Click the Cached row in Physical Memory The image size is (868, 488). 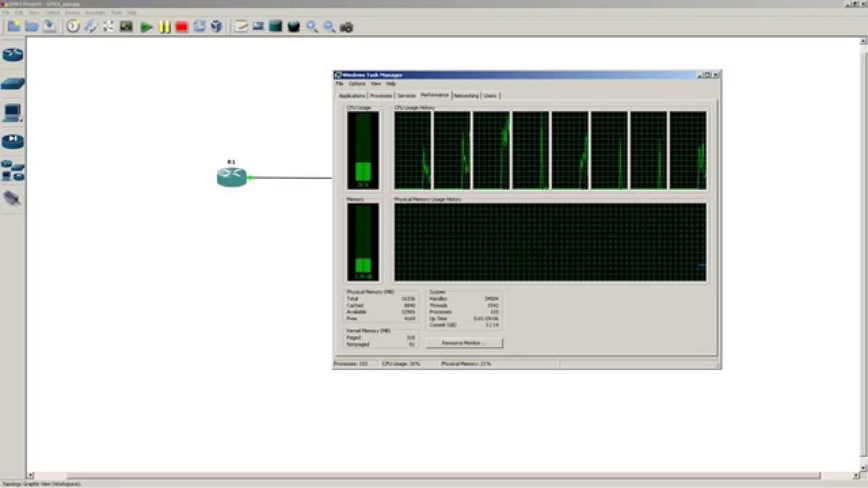point(380,305)
